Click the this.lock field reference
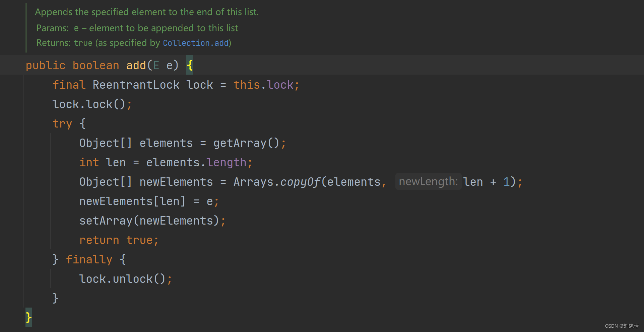Viewport: 644px width, 332px height. coord(263,85)
